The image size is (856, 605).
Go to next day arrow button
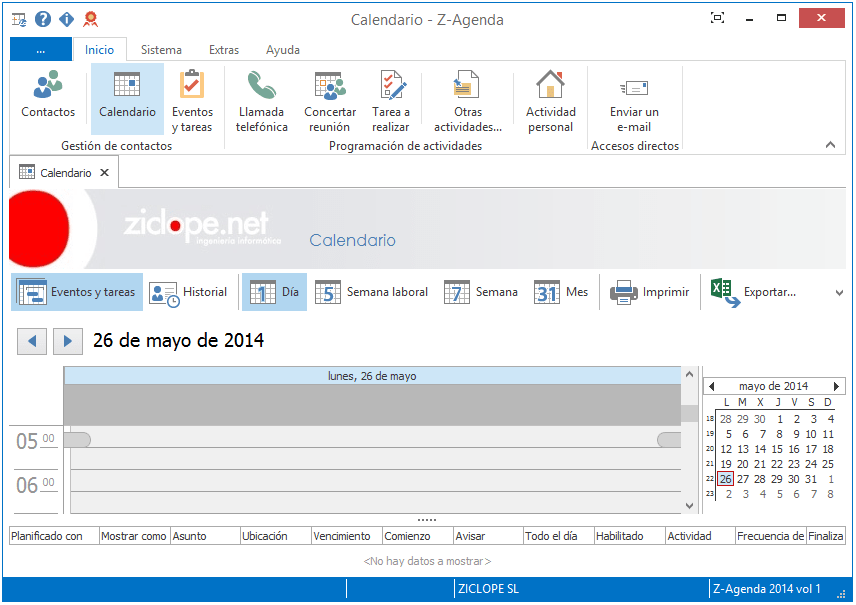(x=67, y=341)
